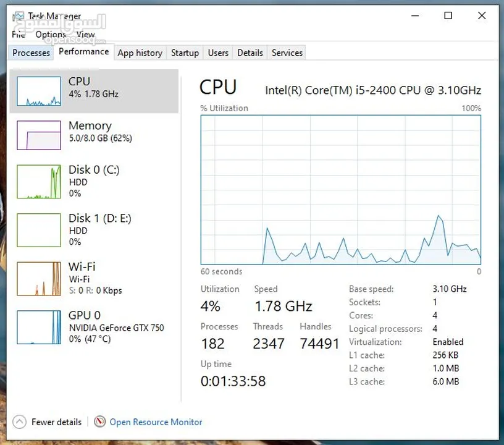This screenshot has width=504, height=445.
Task: Select the Disk 0 (C:) graph thumbnail
Action: tap(39, 182)
